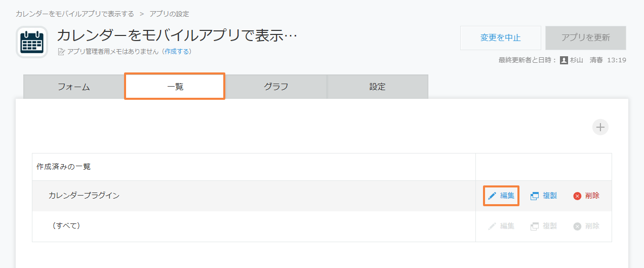Add a new view with plus icon

pyautogui.click(x=600, y=127)
